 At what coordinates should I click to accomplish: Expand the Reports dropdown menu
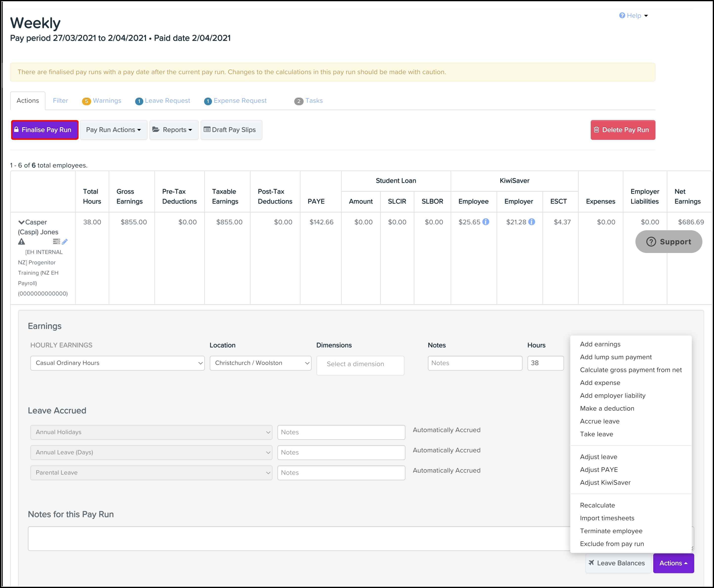pyautogui.click(x=173, y=130)
